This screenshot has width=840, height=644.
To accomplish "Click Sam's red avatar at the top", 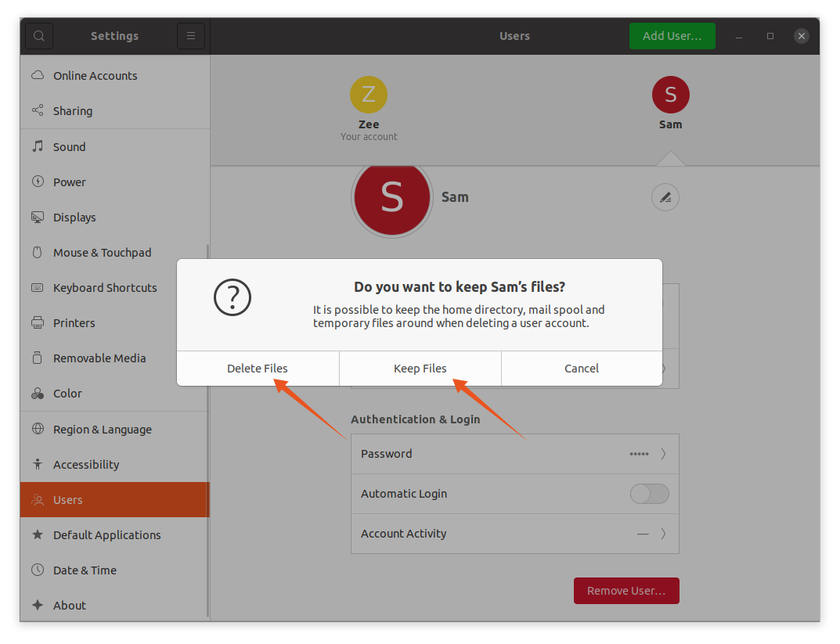I will [x=670, y=93].
